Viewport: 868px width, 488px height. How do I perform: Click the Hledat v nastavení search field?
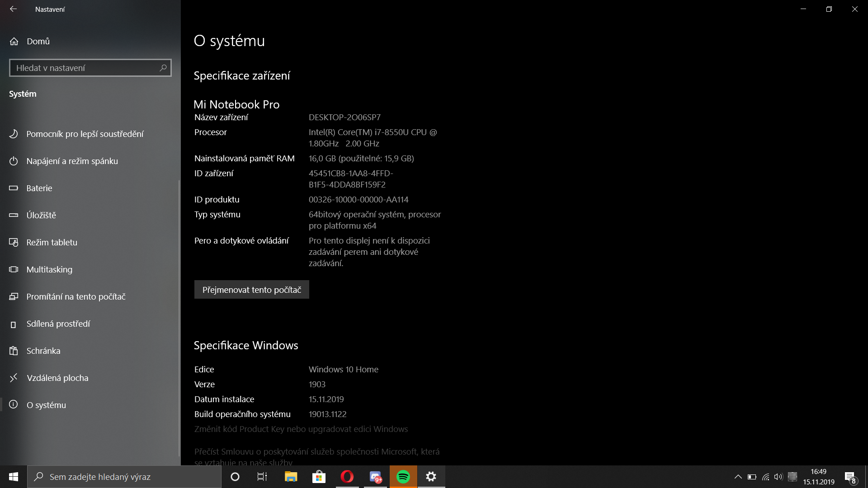pyautogui.click(x=86, y=68)
